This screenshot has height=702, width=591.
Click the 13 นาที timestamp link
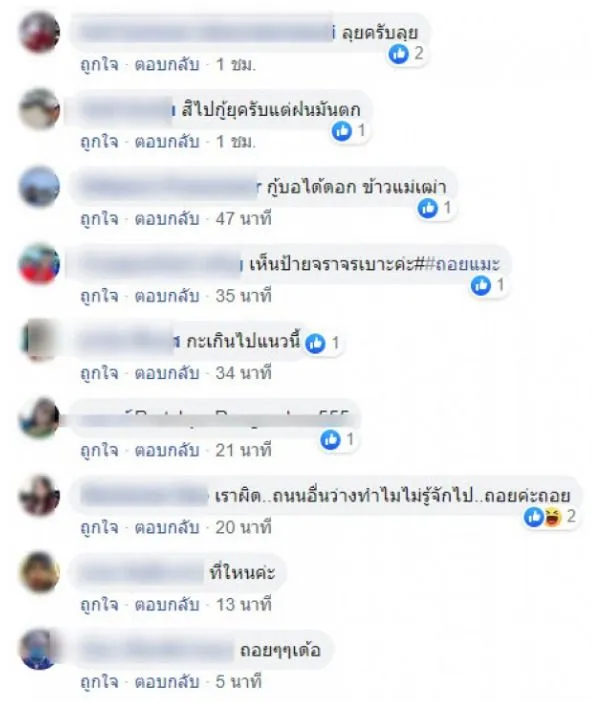tap(244, 605)
